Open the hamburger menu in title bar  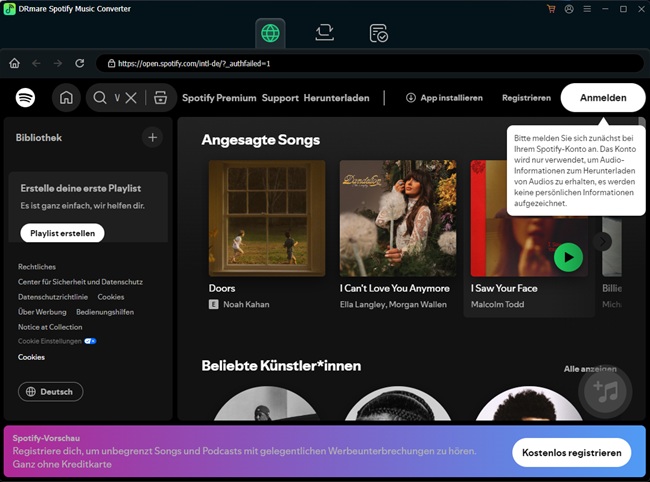(x=587, y=9)
